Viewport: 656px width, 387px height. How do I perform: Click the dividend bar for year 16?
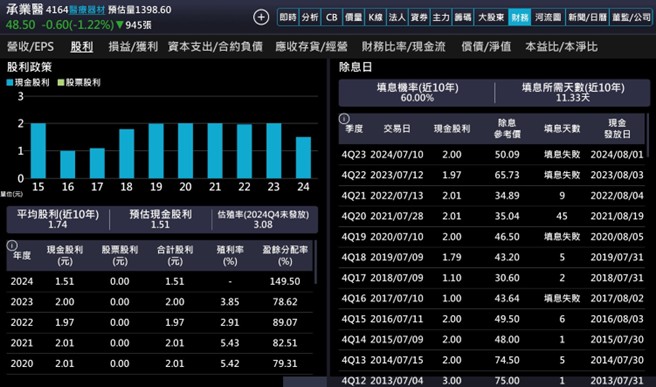pos(68,164)
